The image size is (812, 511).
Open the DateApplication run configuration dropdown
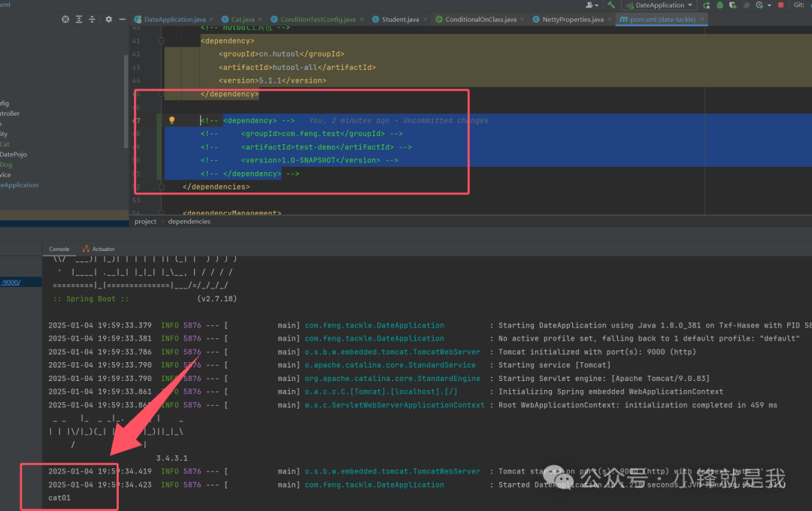point(660,5)
